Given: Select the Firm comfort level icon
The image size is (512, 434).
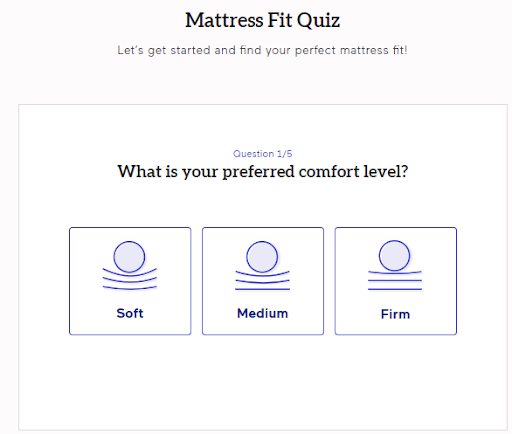Looking at the screenshot, I should pyautogui.click(x=395, y=265).
